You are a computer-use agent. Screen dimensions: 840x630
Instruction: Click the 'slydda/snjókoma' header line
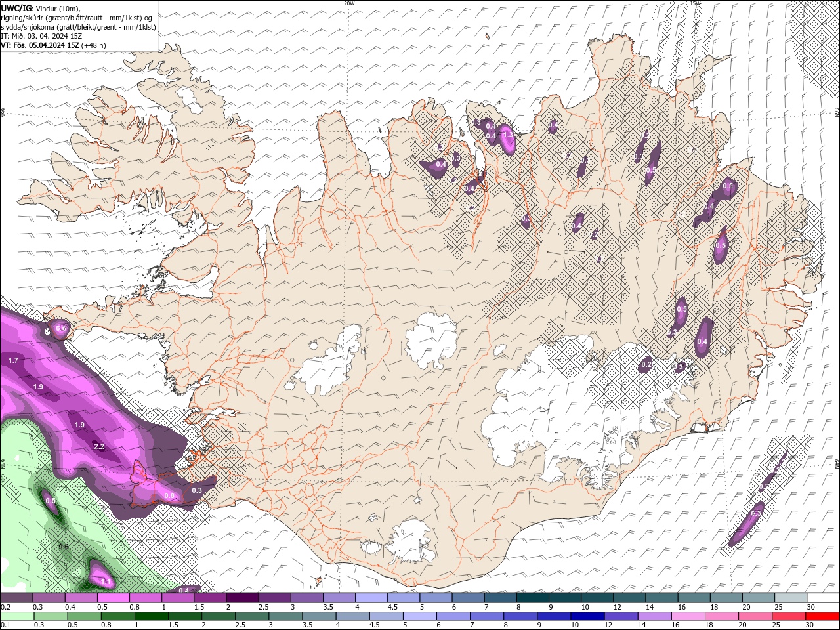click(x=79, y=27)
